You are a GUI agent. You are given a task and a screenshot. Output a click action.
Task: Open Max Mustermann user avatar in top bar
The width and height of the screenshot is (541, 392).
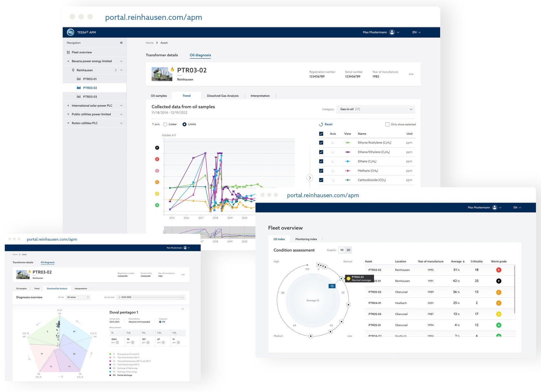tap(392, 32)
